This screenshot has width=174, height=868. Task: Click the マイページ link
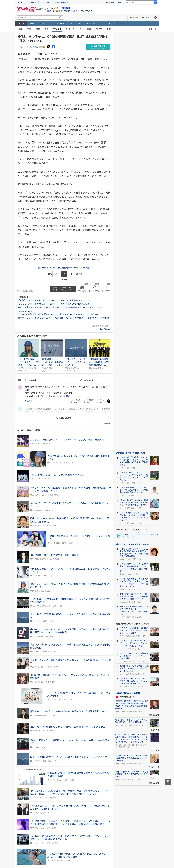pos(133,18)
